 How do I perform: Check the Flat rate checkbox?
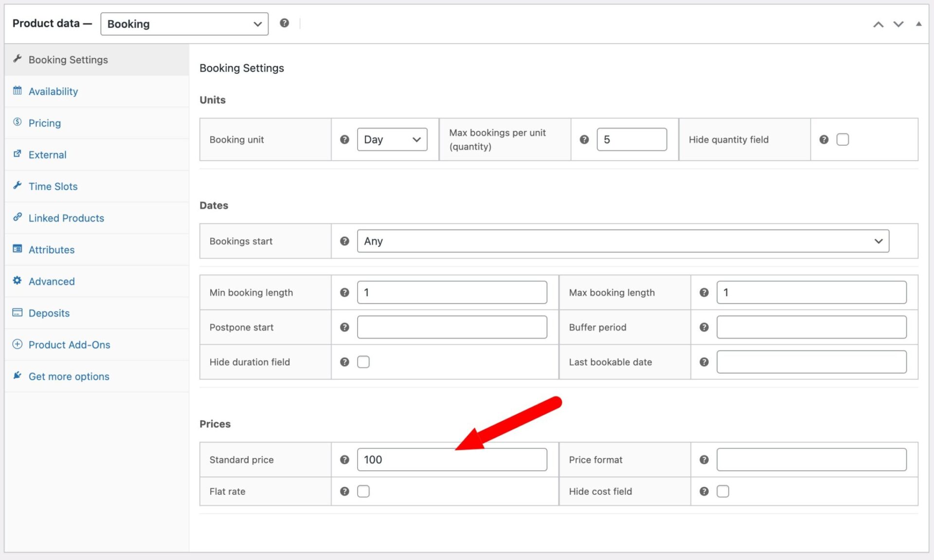(363, 491)
